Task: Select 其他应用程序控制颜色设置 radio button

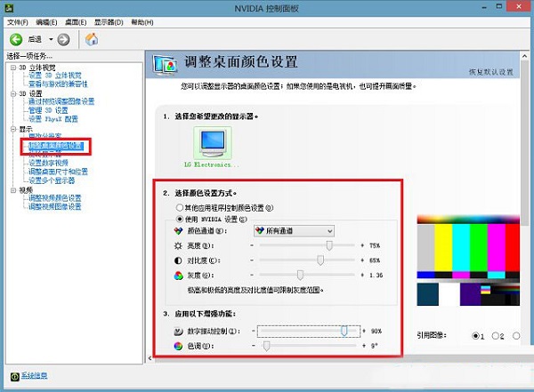Action: tap(180, 207)
